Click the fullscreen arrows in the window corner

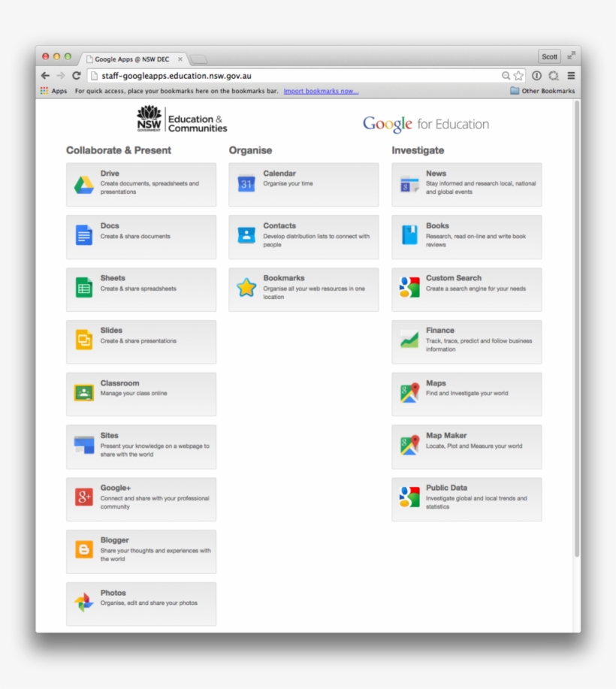[x=571, y=56]
